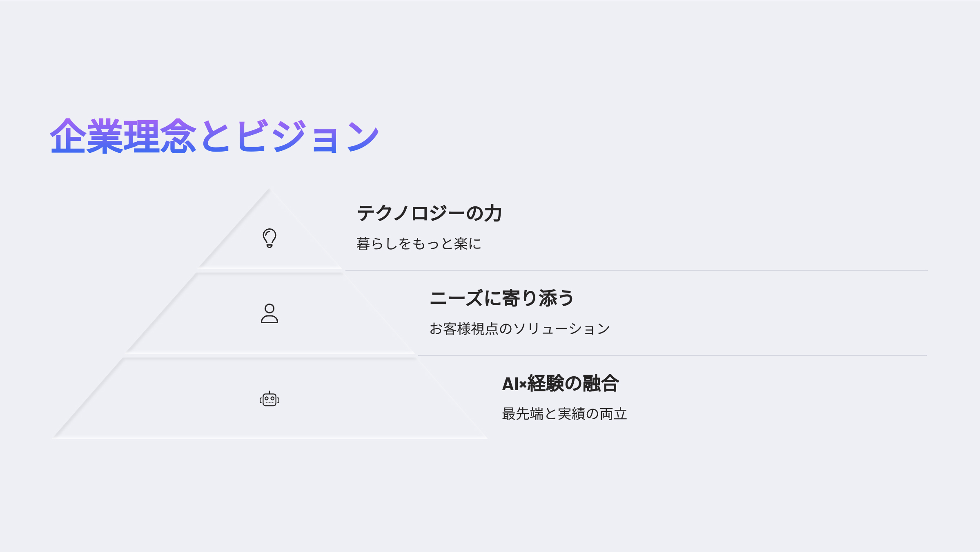This screenshot has height=552, width=980.
Task: Select divider line below テクノロジーの力 section
Action: point(636,270)
